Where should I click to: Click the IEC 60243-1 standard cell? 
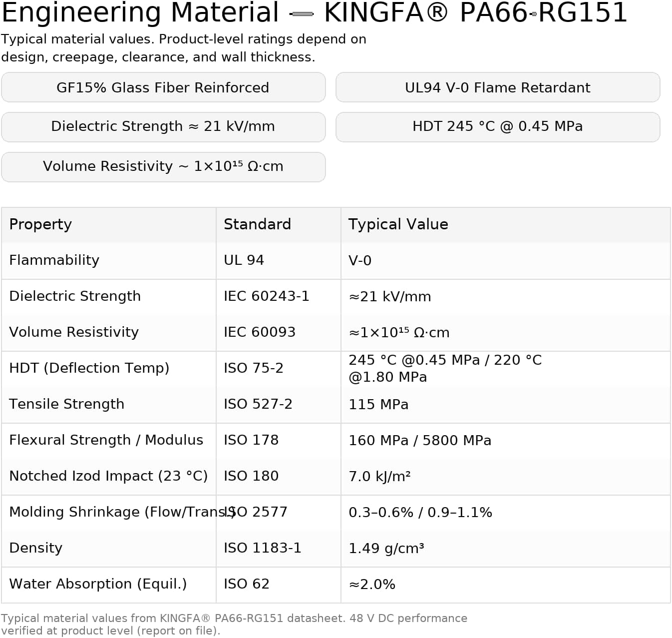tap(266, 296)
